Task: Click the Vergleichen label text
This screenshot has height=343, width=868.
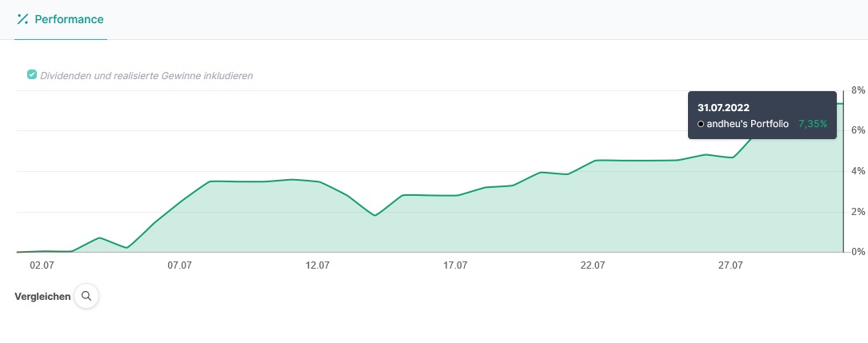Action: [42, 296]
